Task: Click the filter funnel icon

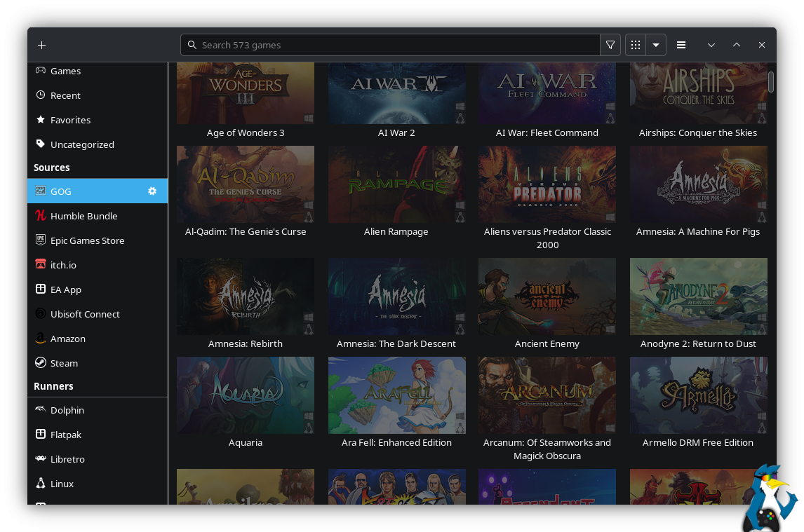Action: [610, 45]
